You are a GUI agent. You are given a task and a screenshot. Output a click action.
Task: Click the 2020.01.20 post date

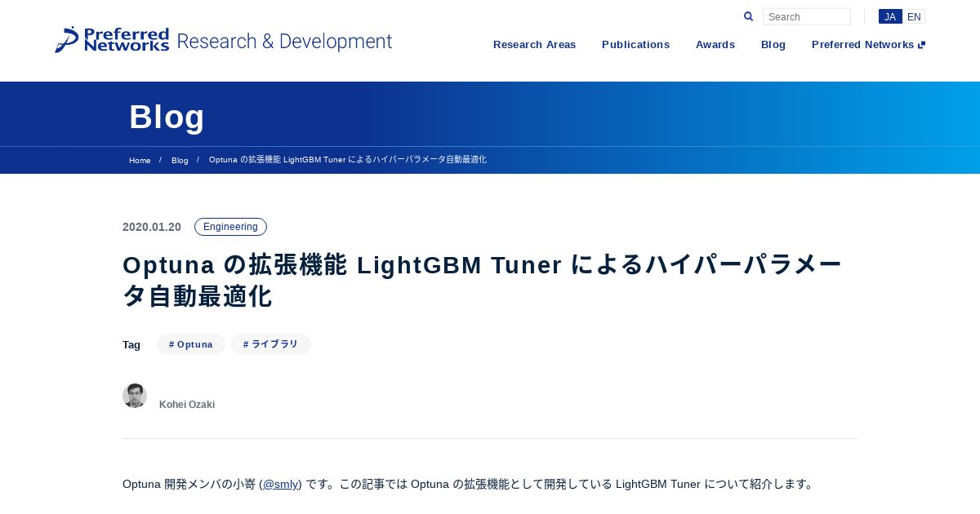(x=152, y=227)
